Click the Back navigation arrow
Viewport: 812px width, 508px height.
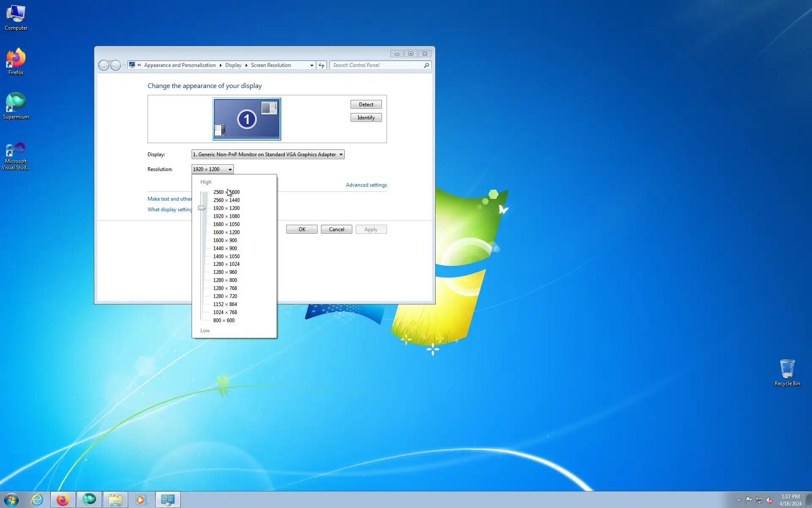click(x=104, y=65)
